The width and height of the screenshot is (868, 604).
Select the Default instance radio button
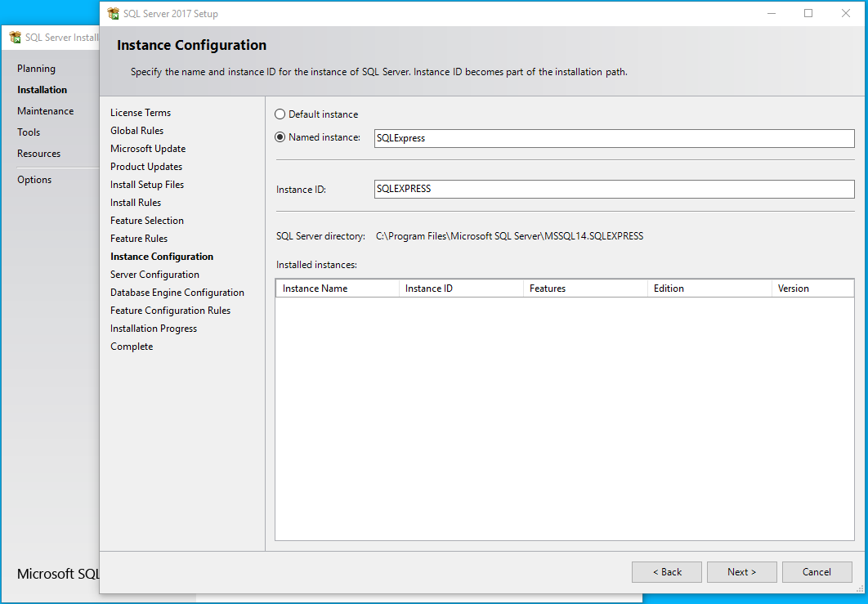pos(280,114)
